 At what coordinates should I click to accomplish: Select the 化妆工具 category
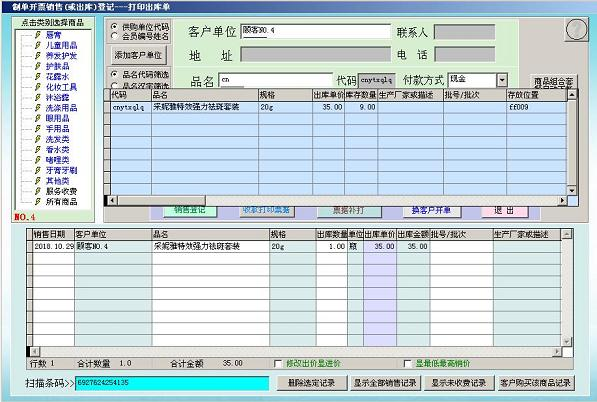tap(61, 87)
